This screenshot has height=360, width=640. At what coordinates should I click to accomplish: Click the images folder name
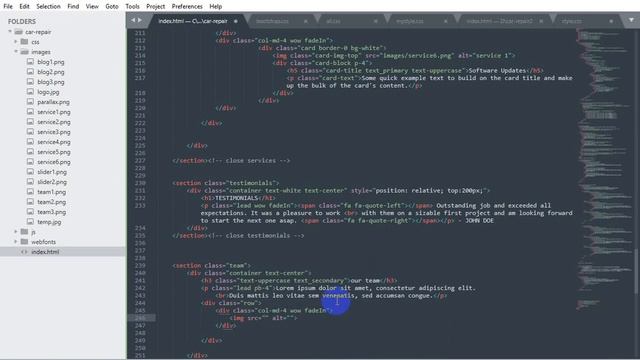(x=41, y=52)
